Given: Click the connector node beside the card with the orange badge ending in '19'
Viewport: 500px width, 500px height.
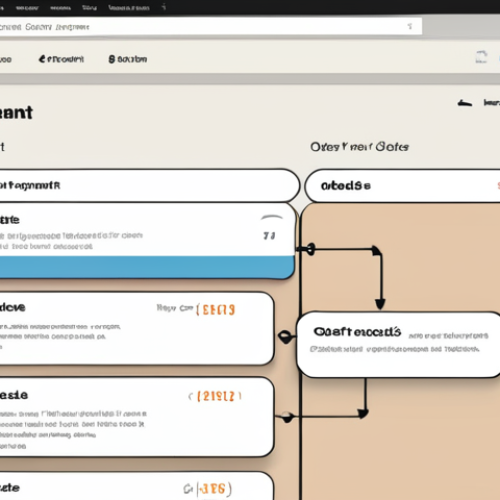Looking at the screenshot, I should 285,337.
